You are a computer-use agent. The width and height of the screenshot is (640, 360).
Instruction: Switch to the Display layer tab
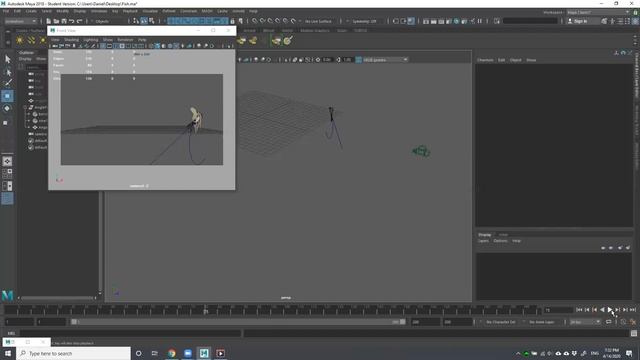(x=484, y=235)
